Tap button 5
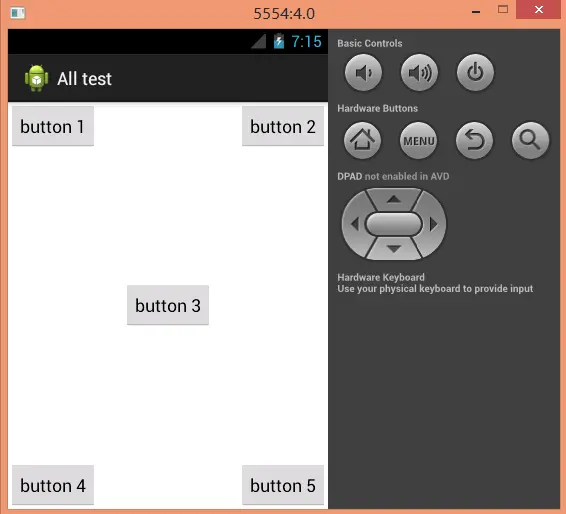 pyautogui.click(x=283, y=485)
